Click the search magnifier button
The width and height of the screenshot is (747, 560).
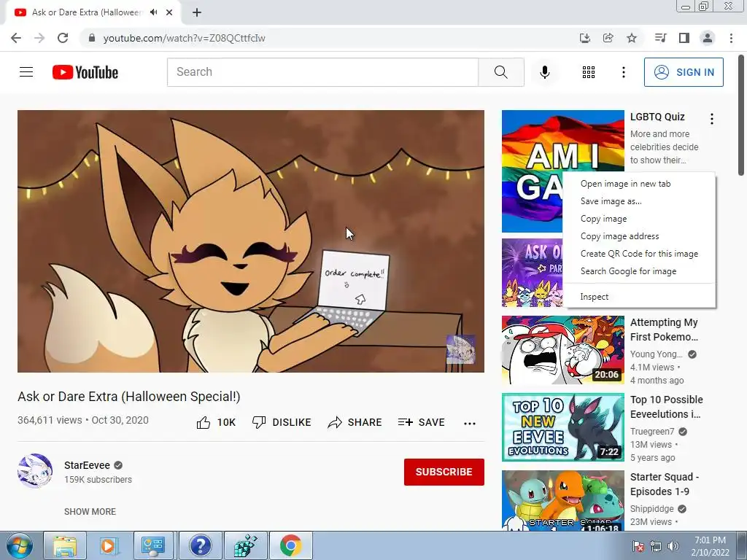tap(500, 72)
